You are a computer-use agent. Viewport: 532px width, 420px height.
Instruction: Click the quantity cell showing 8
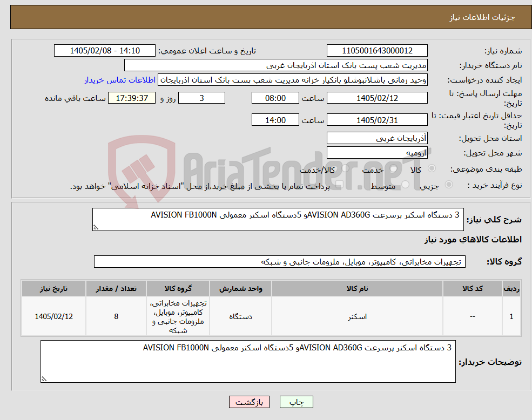(116, 316)
